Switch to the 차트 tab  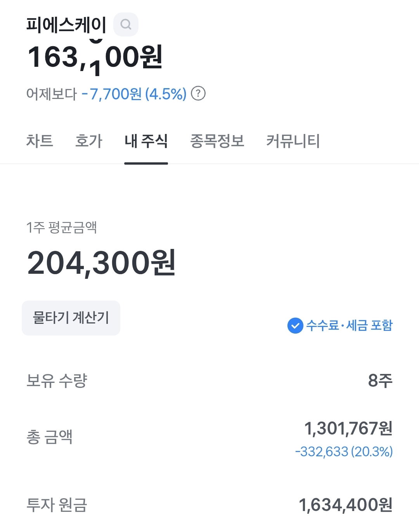40,141
